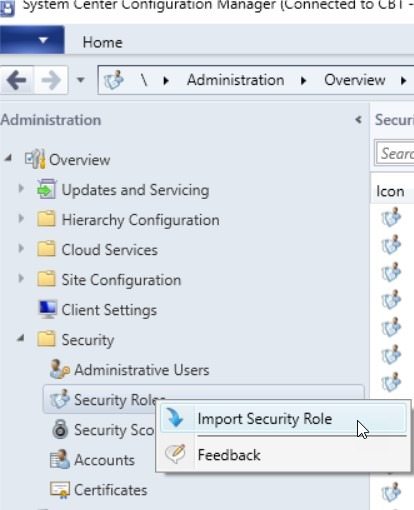Collapse the Administration navigation pane
414x510 pixels.
359,119
